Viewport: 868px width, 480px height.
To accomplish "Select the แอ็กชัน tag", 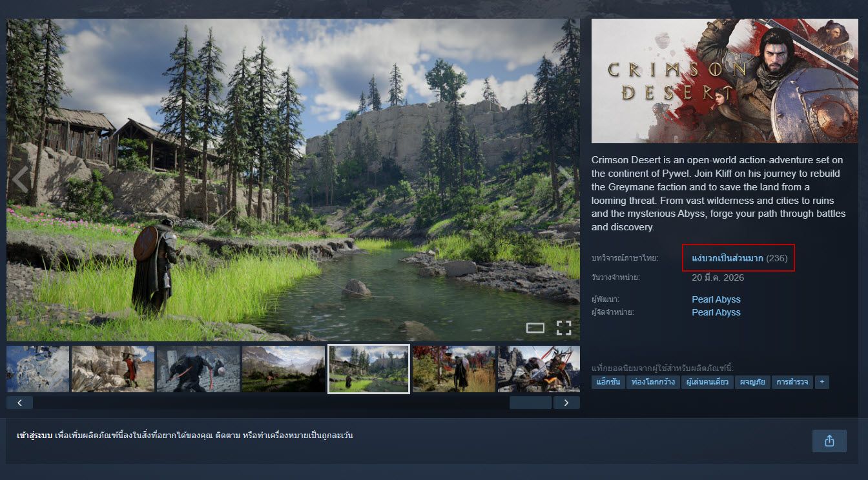I will tap(608, 382).
